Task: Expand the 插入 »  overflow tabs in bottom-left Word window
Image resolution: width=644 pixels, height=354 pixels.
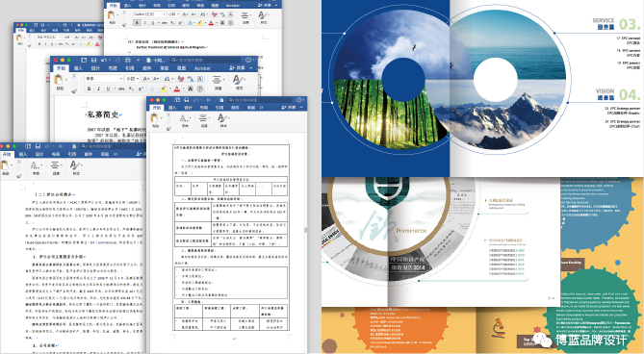Action: pyautogui.click(x=116, y=154)
